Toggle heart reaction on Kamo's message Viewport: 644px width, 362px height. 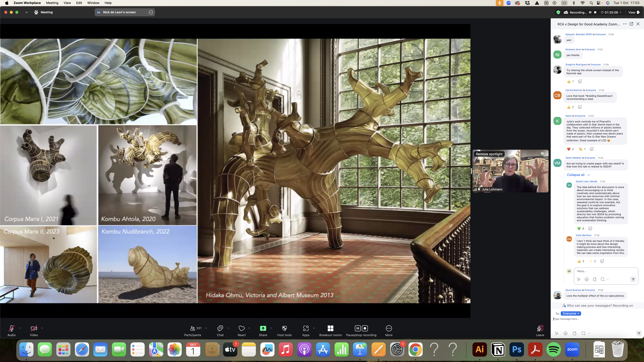click(570, 149)
